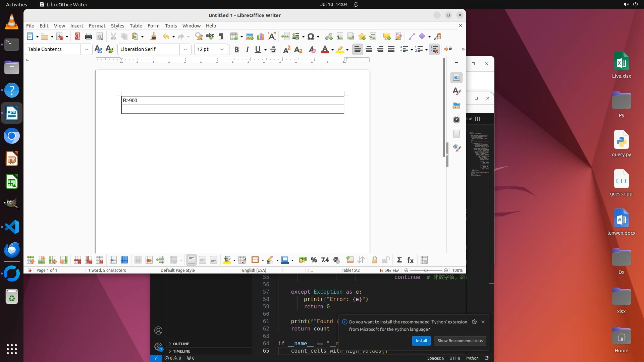Expand the Paragraph Style dropdown

point(87,49)
